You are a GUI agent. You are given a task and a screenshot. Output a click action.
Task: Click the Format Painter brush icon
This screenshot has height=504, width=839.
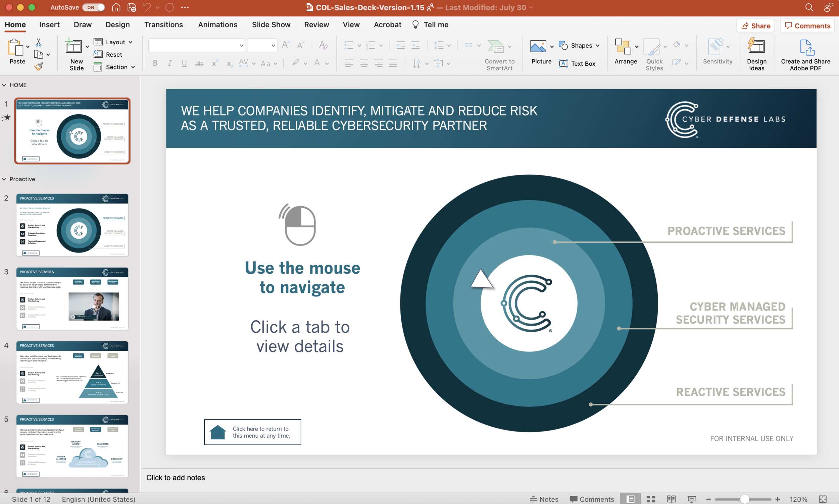click(x=38, y=67)
